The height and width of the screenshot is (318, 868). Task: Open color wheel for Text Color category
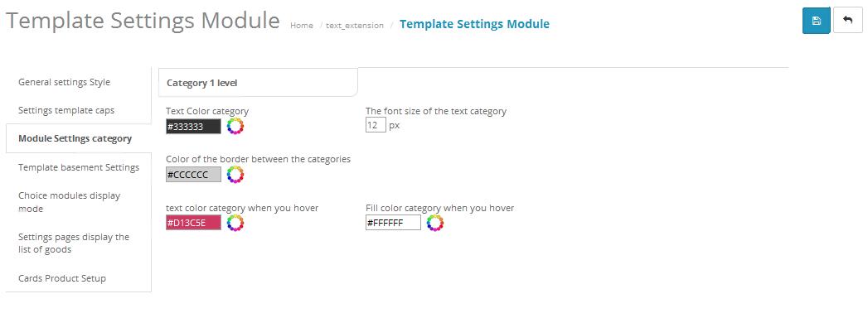point(235,127)
